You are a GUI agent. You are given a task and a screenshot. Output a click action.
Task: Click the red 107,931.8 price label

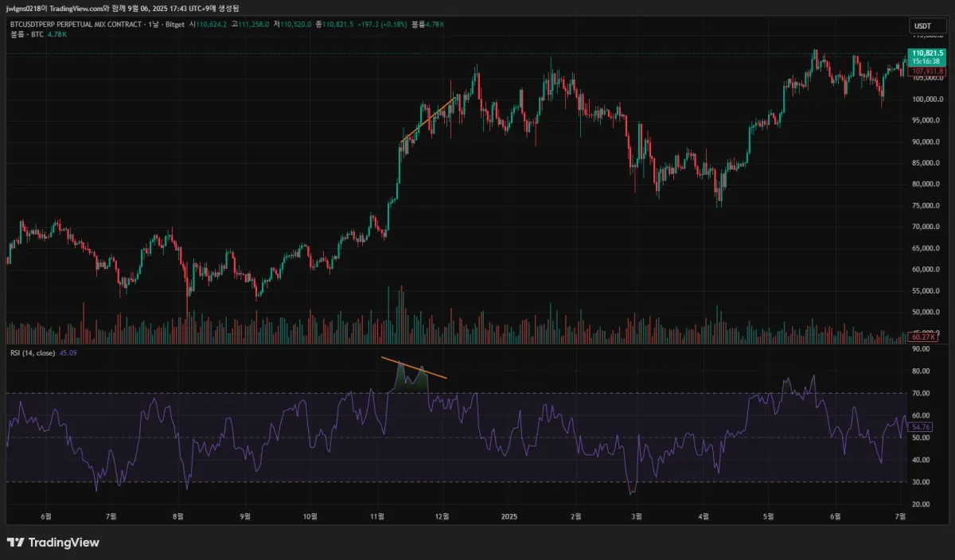[927, 71]
